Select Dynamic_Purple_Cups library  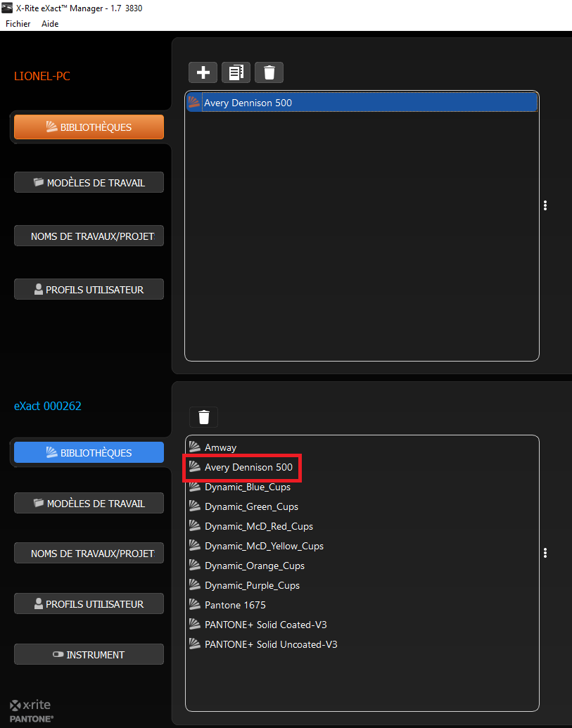(x=362, y=585)
